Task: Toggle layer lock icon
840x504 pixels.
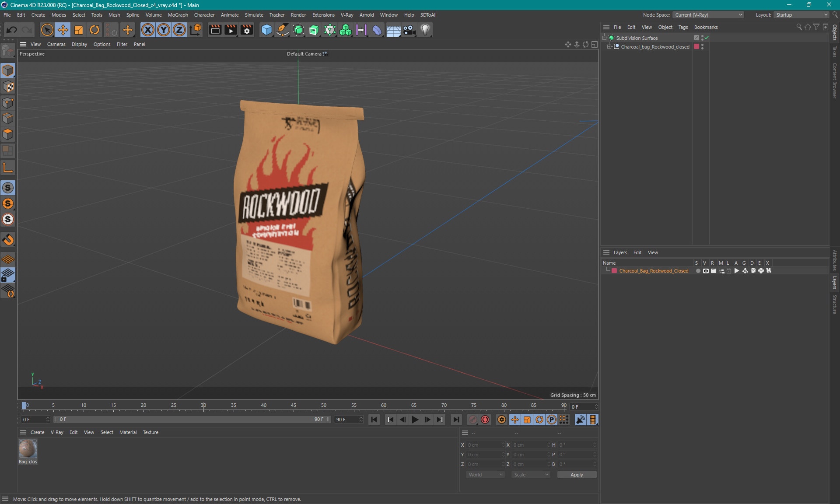Action: [x=729, y=271]
